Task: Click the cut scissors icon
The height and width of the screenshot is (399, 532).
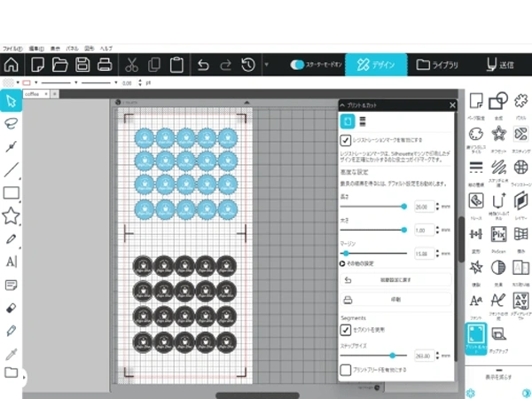Action: click(x=131, y=65)
